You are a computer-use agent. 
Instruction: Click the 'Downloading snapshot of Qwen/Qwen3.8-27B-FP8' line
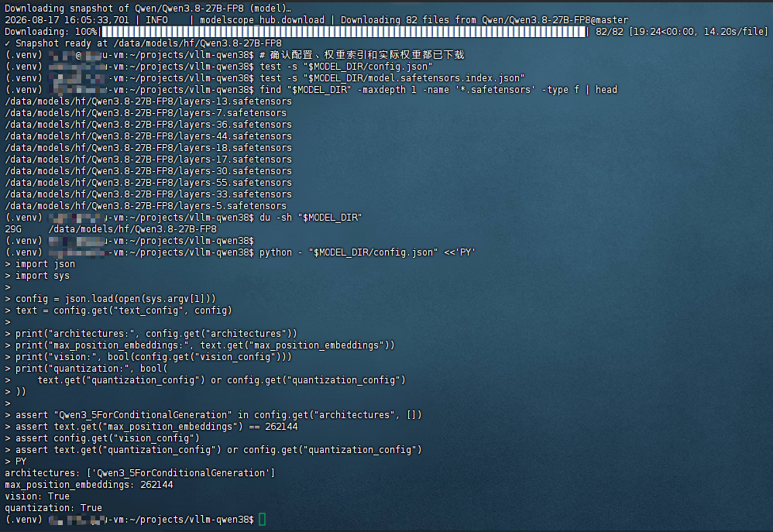click(148, 9)
